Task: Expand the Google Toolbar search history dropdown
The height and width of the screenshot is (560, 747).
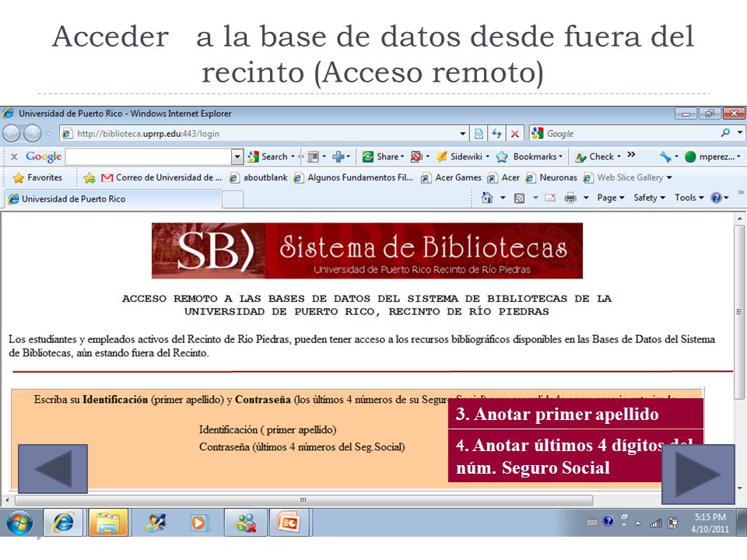Action: tap(237, 156)
